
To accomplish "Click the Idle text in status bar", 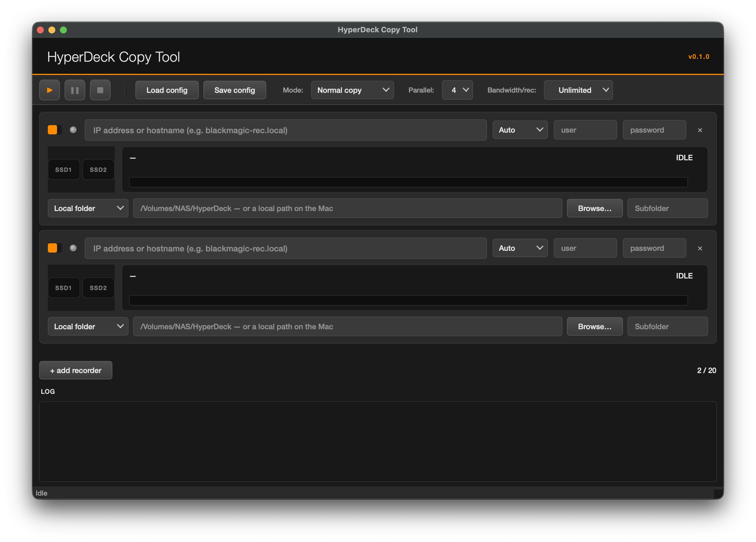I will (x=42, y=493).
